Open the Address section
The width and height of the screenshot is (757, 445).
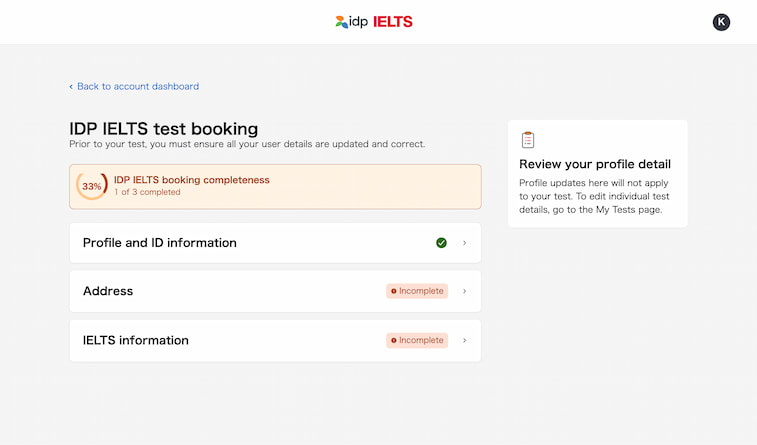(x=275, y=291)
